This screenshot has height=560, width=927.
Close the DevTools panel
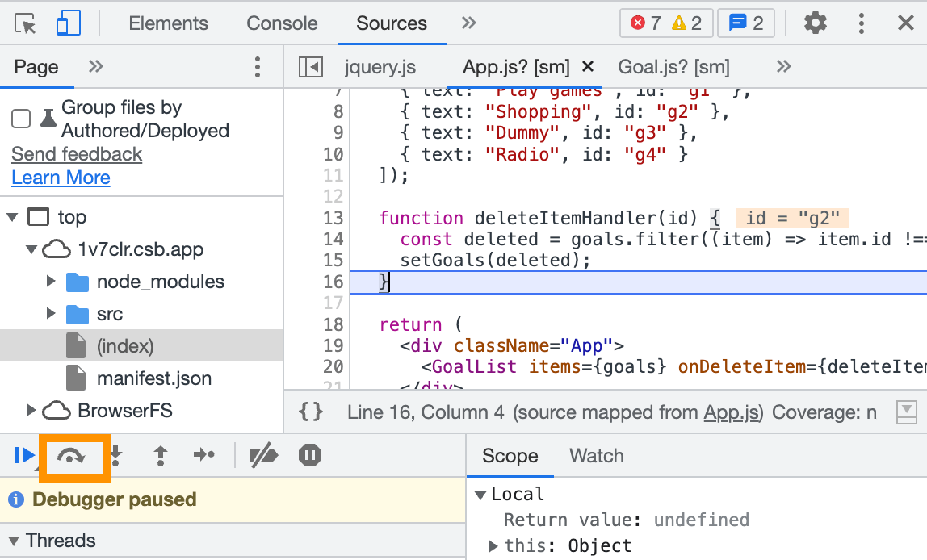pyautogui.click(x=906, y=23)
